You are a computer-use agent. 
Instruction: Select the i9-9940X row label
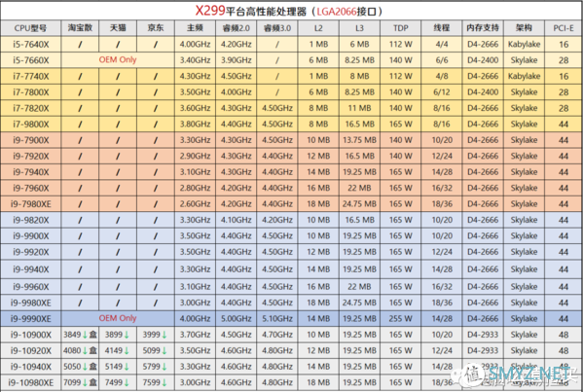(x=31, y=269)
